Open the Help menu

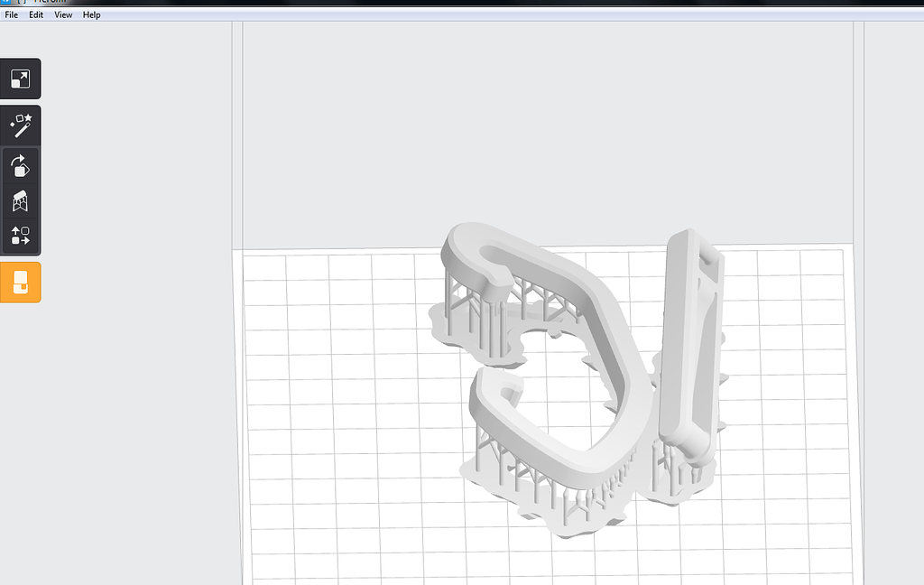pos(90,14)
